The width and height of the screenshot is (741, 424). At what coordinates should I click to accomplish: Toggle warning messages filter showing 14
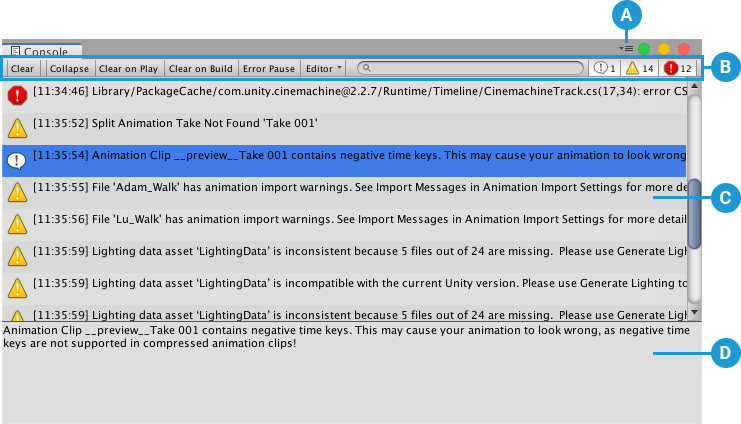[x=639, y=69]
